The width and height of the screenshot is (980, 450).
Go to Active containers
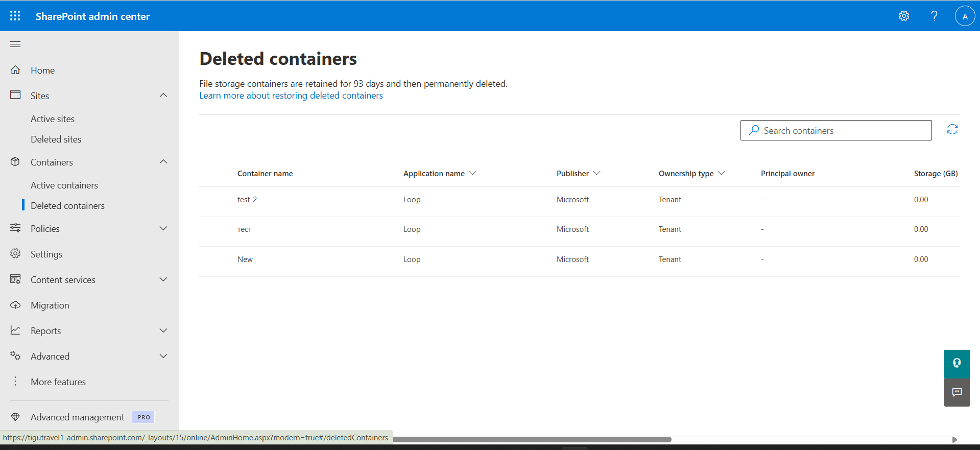[x=64, y=185]
